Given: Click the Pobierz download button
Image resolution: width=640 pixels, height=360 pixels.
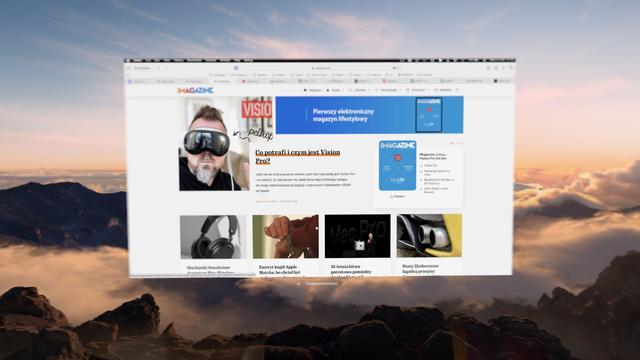Looking at the screenshot, I should click(397, 196).
